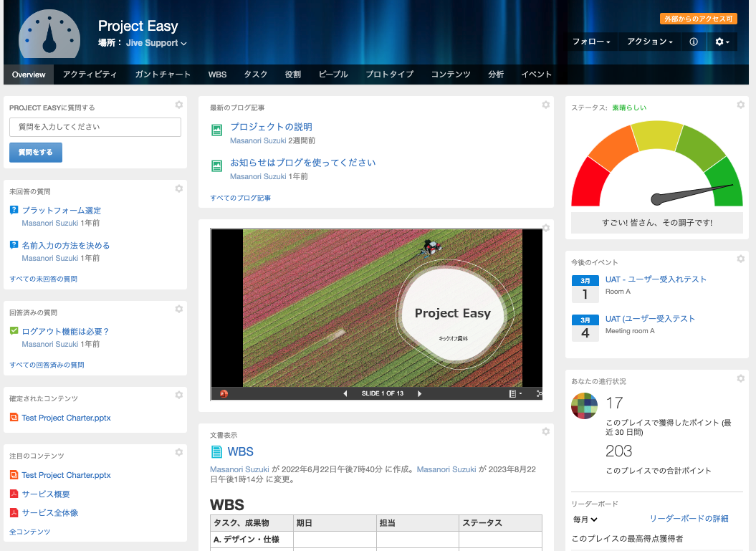Open the タスク tab

tap(256, 75)
